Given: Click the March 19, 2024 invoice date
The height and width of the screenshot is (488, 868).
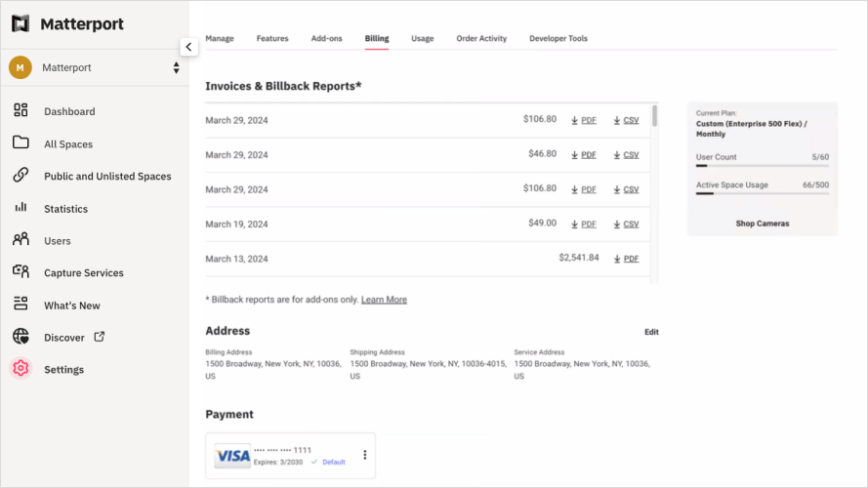Looking at the screenshot, I should click(237, 224).
